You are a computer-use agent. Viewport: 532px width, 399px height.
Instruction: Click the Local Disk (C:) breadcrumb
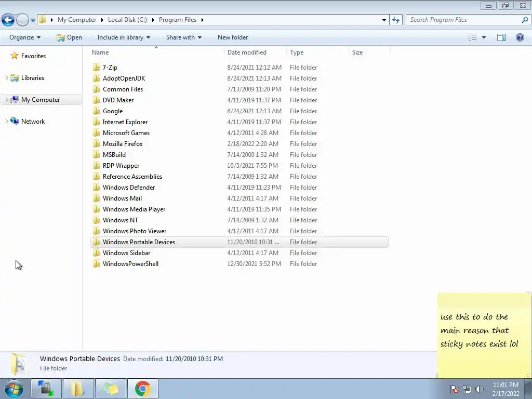[x=128, y=20]
